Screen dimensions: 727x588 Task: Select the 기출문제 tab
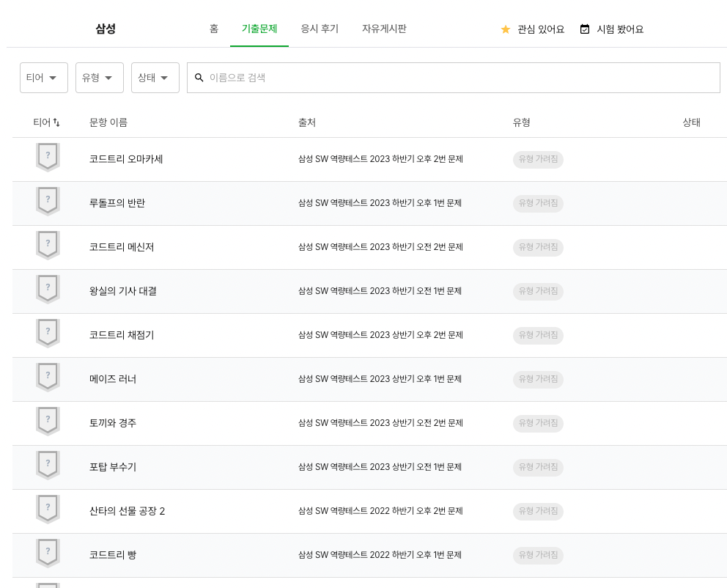tap(259, 29)
